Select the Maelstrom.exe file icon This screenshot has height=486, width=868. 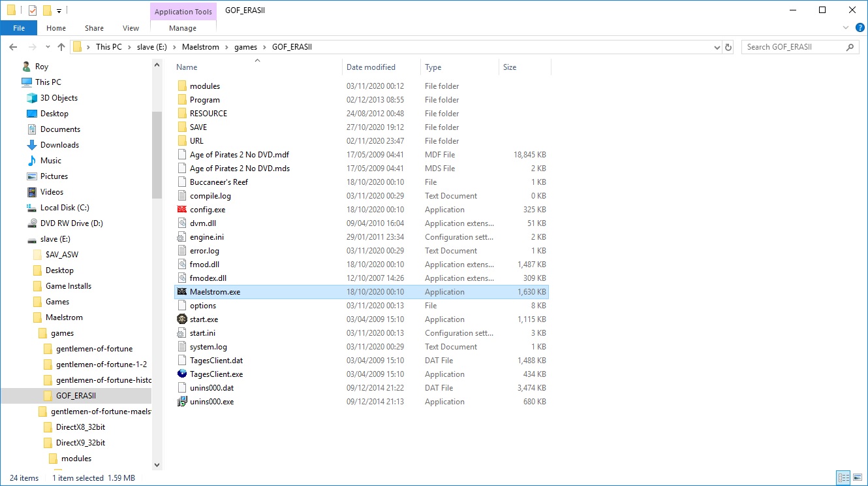pos(182,292)
